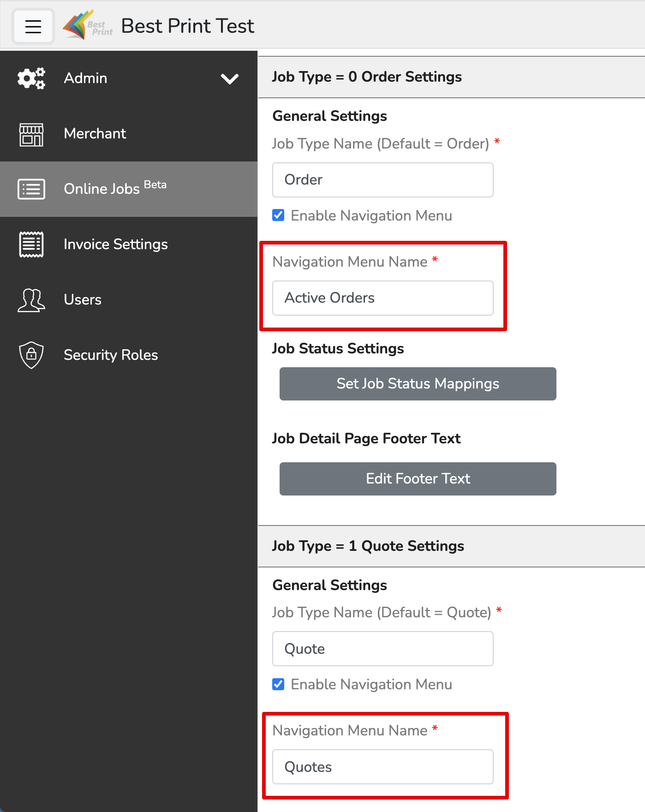Click the Security Roles shield icon

(31, 355)
